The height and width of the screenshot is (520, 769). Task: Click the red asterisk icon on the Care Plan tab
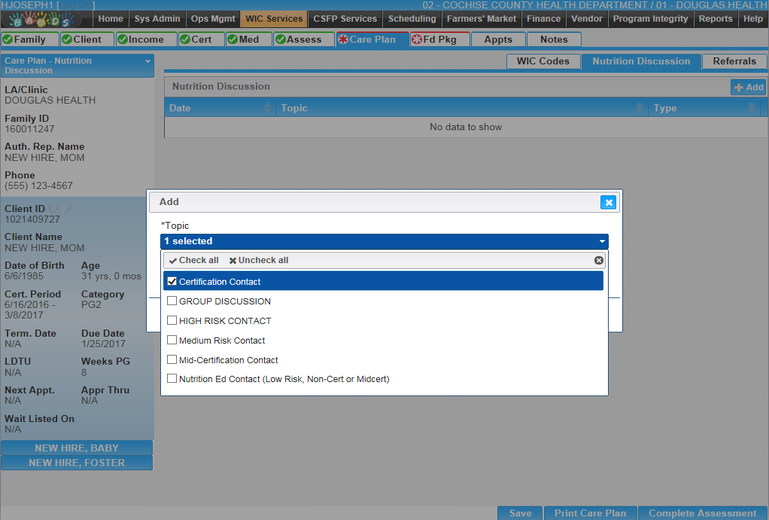(x=343, y=40)
